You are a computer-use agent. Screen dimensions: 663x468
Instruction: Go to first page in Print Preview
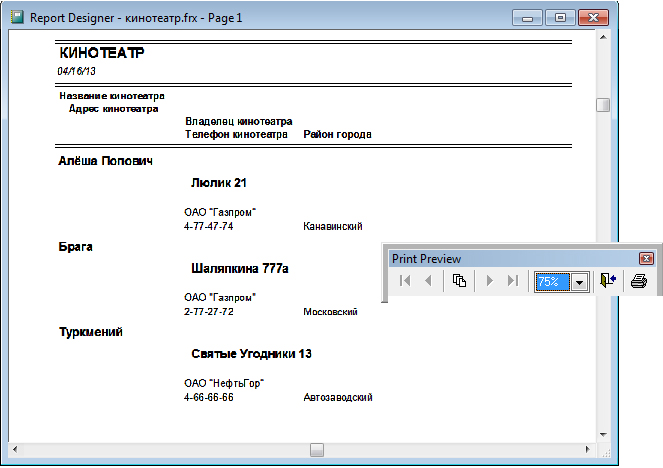tap(405, 281)
